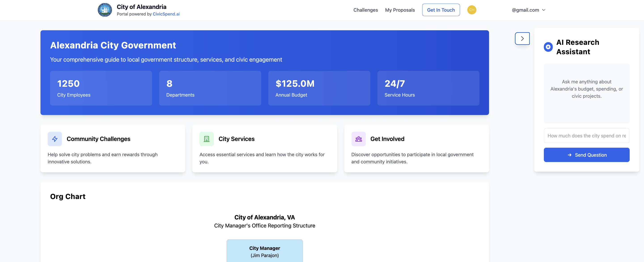The image size is (644, 262).
Task: Follow the CivicSpend.ai link
Action: pos(166,14)
